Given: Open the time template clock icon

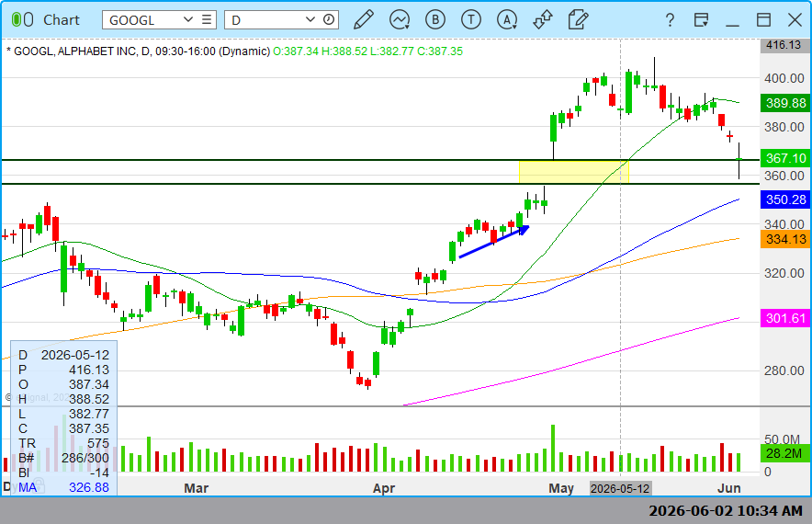Looking at the screenshot, I should click(x=329, y=19).
